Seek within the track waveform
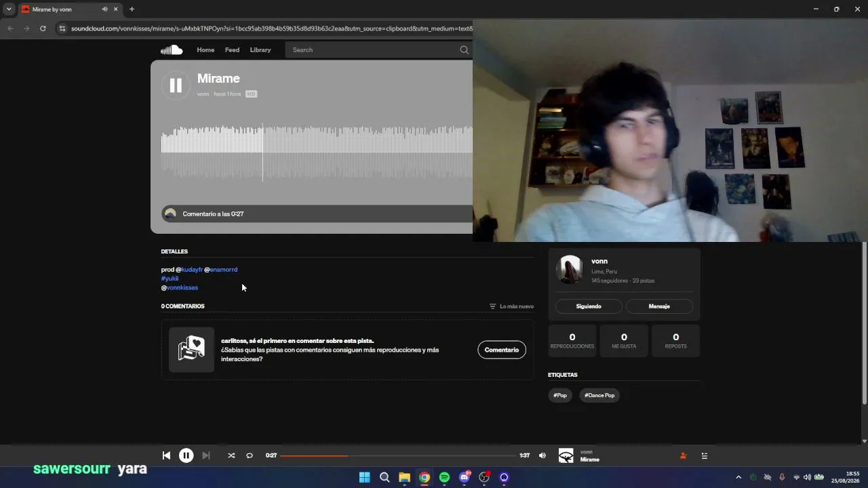 317,151
